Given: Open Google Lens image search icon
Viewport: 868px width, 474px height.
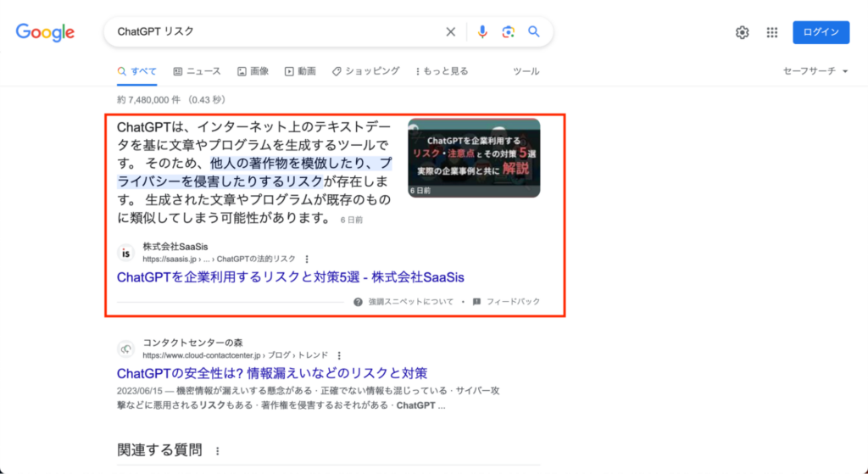Looking at the screenshot, I should coord(508,32).
